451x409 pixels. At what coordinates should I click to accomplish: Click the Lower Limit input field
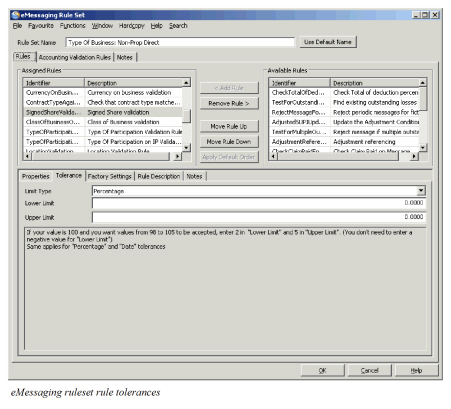259,203
